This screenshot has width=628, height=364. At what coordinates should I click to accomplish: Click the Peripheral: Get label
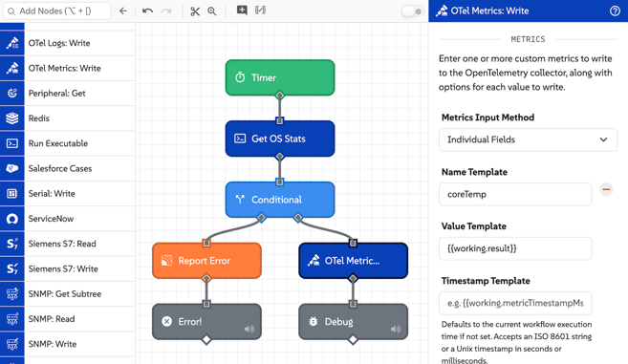[x=56, y=94]
